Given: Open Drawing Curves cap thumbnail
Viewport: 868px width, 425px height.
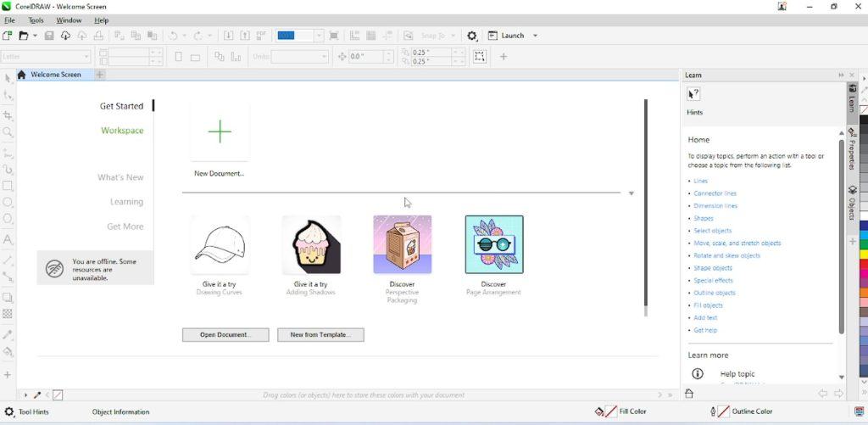Looking at the screenshot, I should click(x=220, y=244).
